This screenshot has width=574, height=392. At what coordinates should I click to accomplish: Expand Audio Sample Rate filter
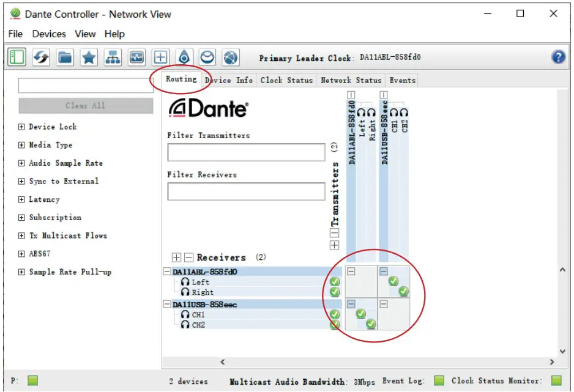point(21,163)
